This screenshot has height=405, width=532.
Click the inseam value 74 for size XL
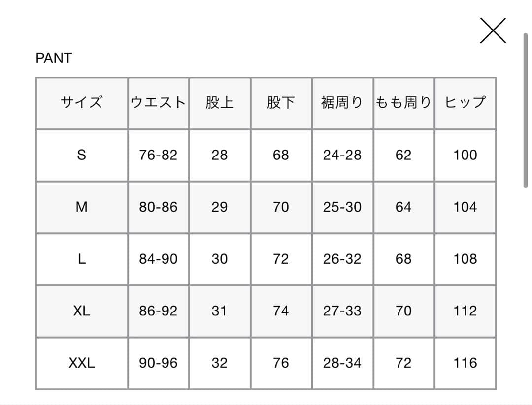coord(281,311)
